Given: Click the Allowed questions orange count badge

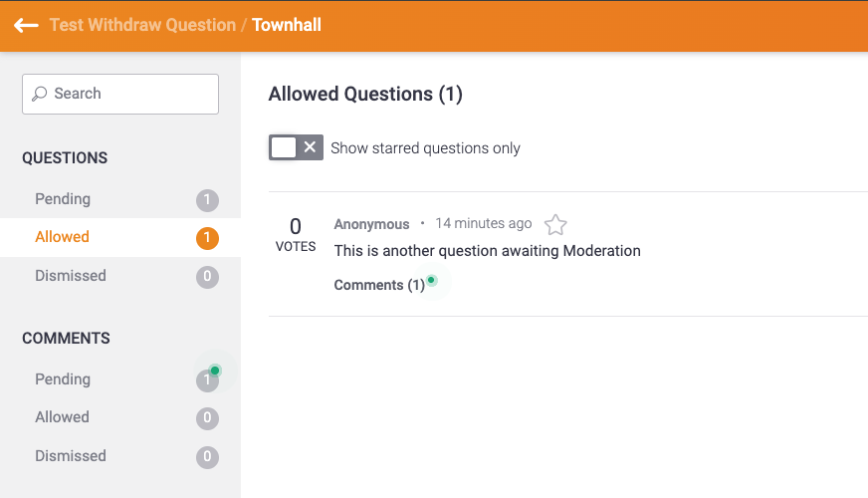Looking at the screenshot, I should click(207, 238).
